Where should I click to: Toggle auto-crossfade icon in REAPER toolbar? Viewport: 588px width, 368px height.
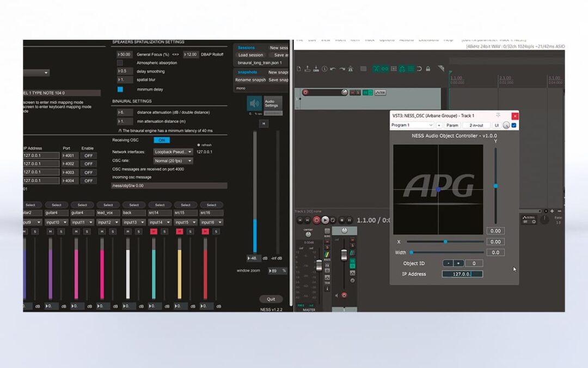[x=376, y=69]
